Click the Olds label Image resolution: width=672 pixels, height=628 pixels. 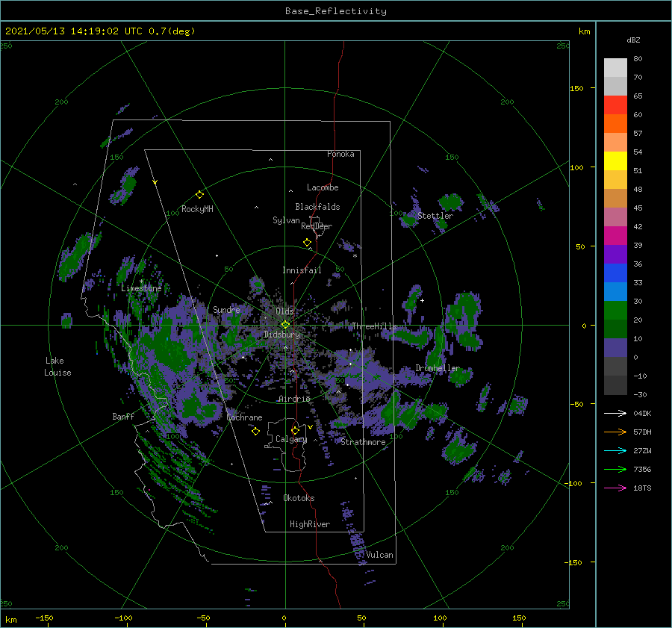(284, 311)
